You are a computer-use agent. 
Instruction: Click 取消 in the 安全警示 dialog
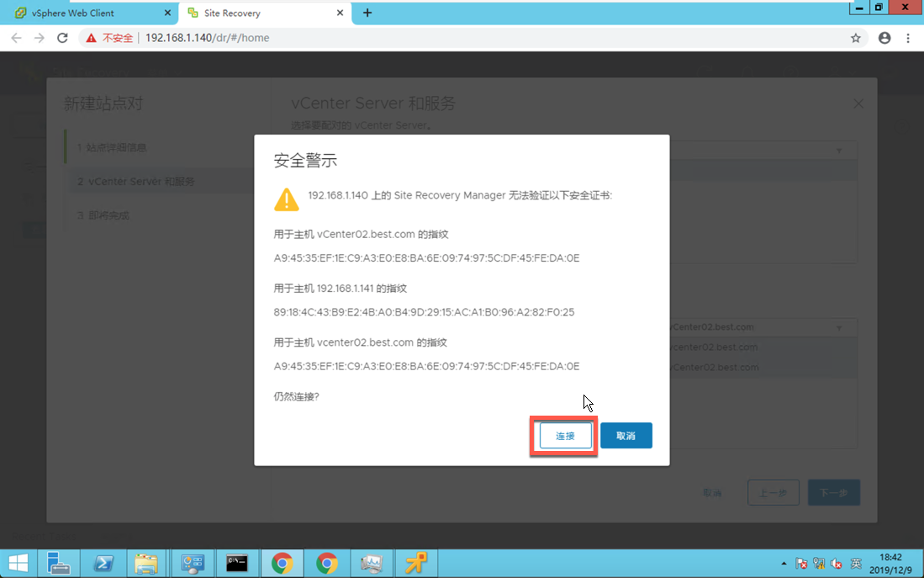tap(626, 436)
